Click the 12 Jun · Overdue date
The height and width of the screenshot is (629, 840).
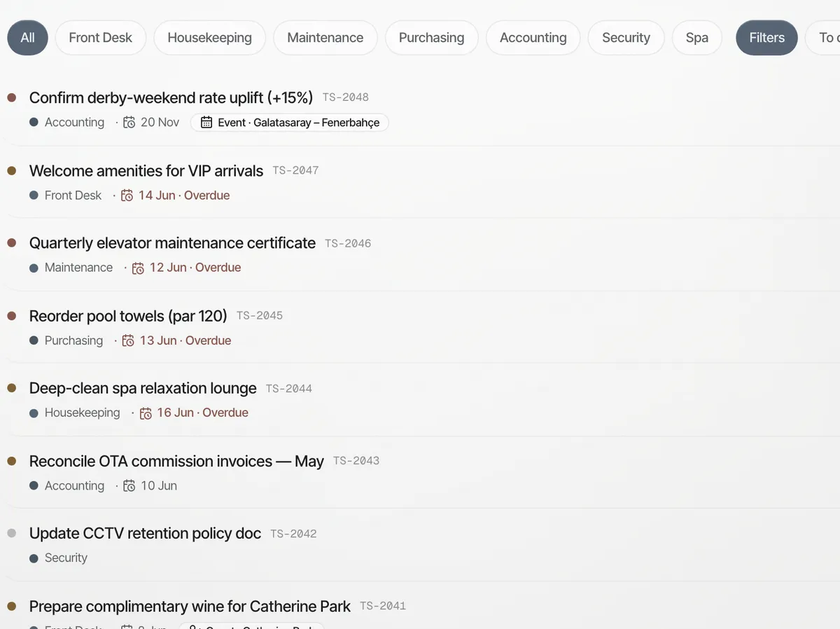tap(195, 268)
